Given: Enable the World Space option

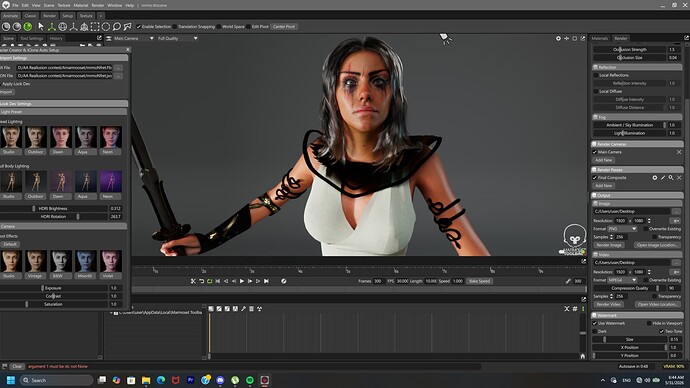Looking at the screenshot, I should [x=219, y=26].
